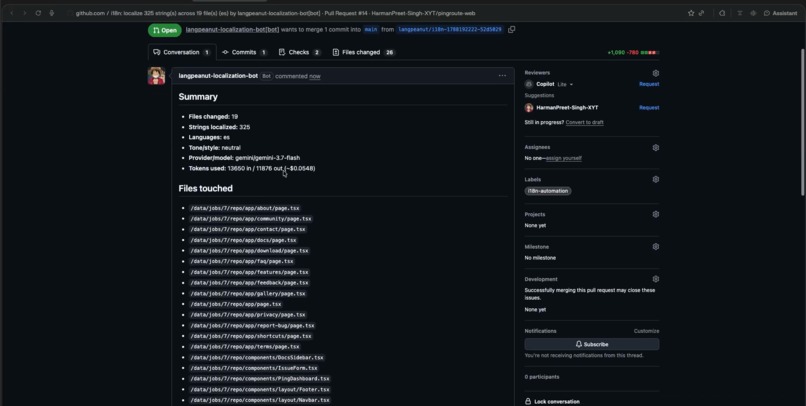Click /data/jobs/7/repo/components/PingDashboard.tsx path
The image size is (806, 406).
point(260,379)
